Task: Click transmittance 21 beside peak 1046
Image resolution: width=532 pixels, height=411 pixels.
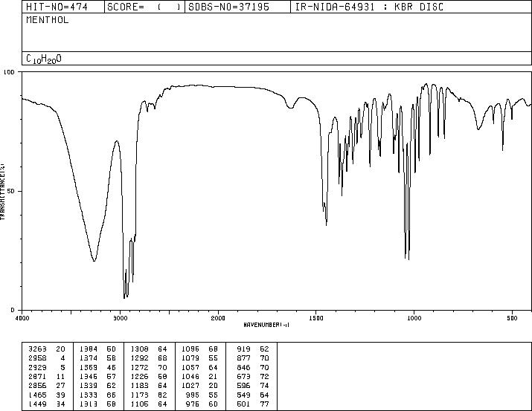Action: (x=214, y=376)
